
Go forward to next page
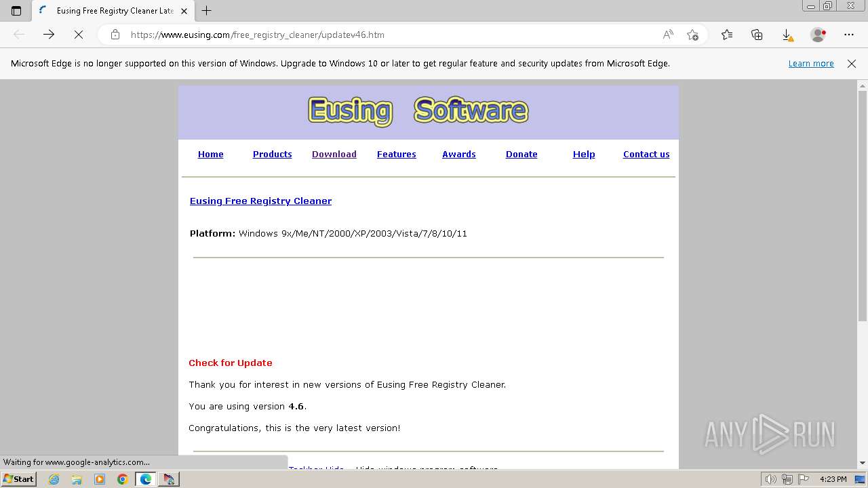(49, 35)
